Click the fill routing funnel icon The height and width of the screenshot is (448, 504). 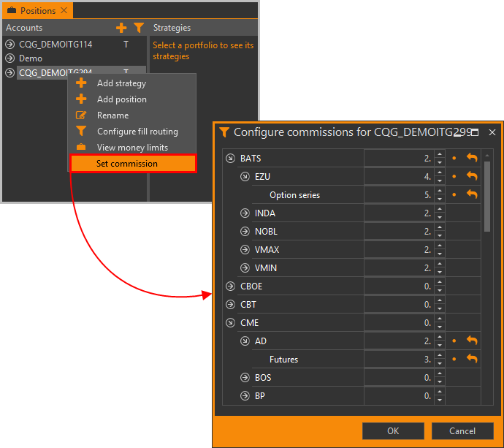pyautogui.click(x=81, y=132)
